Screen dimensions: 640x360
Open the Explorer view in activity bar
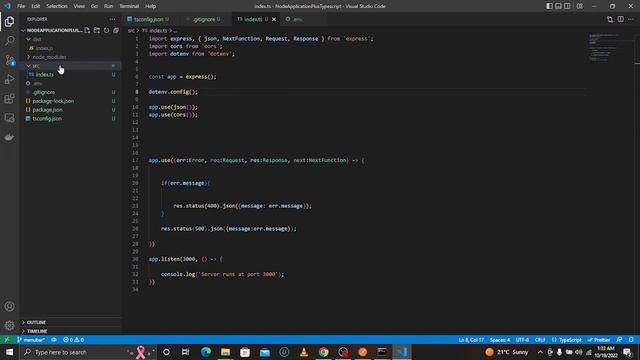pyautogui.click(x=9, y=21)
